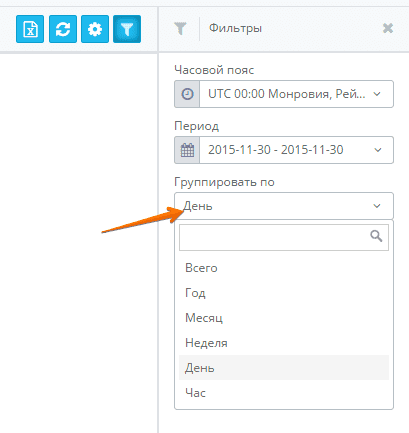The width and height of the screenshot is (409, 433).
Task: Expand the Часовой пояс timezone dropdown
Action: click(x=284, y=94)
